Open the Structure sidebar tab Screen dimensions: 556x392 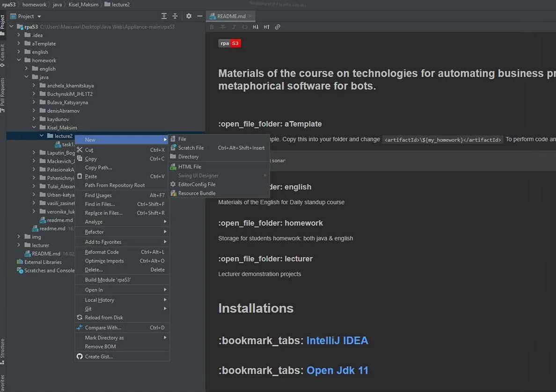pos(2,351)
